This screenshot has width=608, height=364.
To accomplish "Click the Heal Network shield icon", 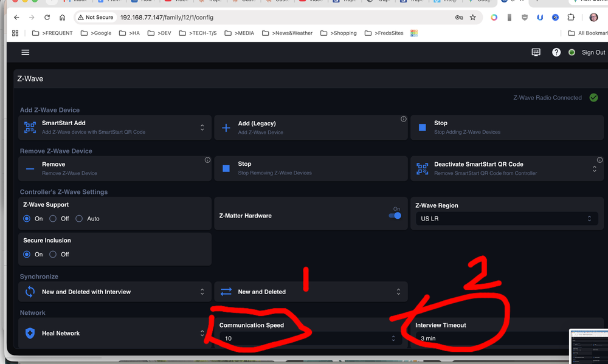I will pyautogui.click(x=30, y=333).
